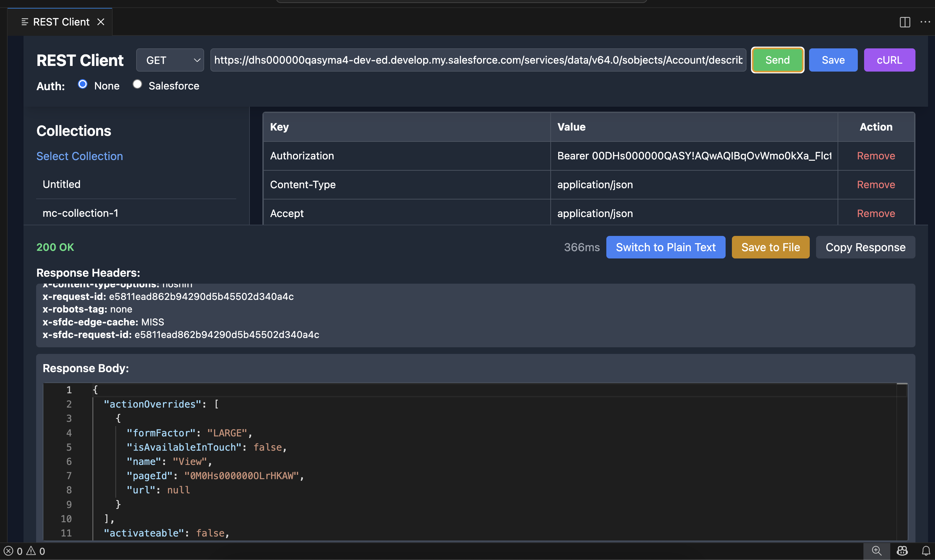Open the Copilot status bar icon

[902, 551]
